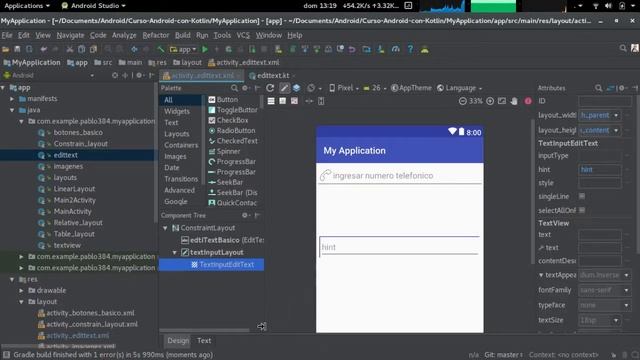Select TextInputEditText in Component Tree

coord(211,265)
